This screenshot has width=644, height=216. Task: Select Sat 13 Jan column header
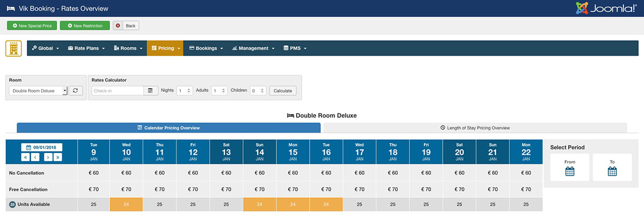click(226, 152)
